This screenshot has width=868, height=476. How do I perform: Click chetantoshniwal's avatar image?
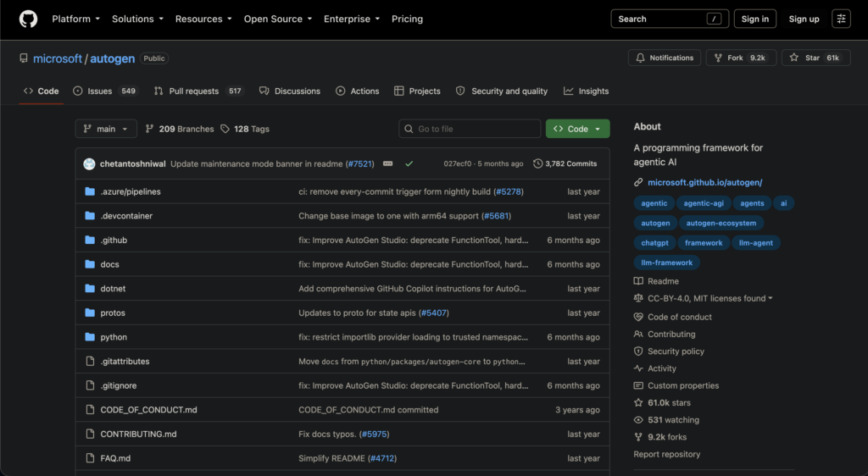(x=89, y=163)
